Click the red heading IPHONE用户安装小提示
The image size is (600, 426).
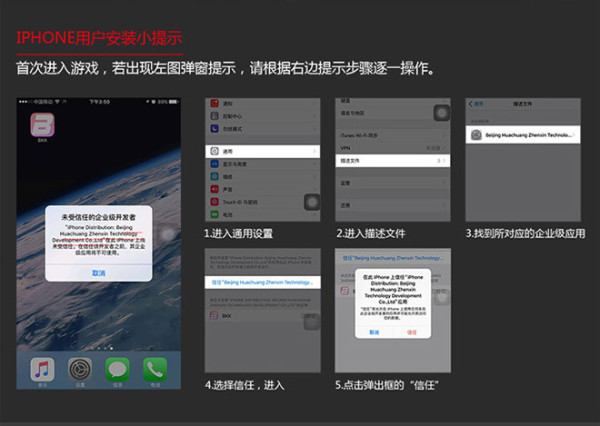click(x=99, y=38)
